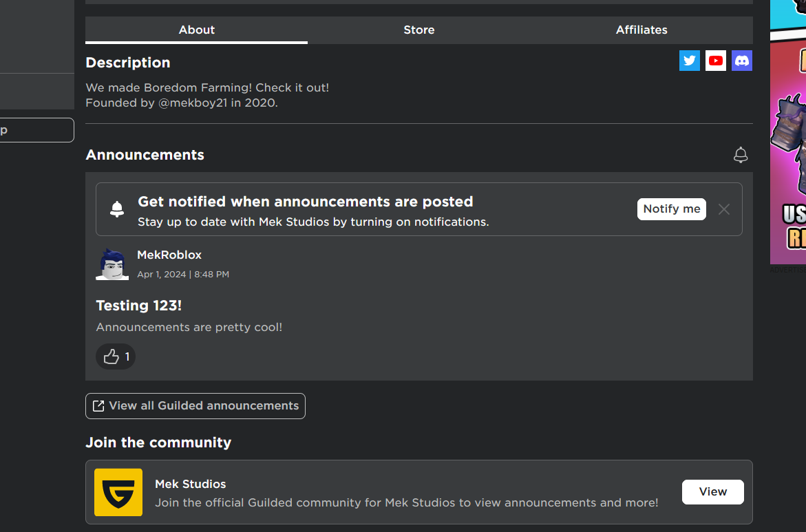Open the Testing 123! announcement title
The height and width of the screenshot is (532, 806).
pyautogui.click(x=138, y=305)
